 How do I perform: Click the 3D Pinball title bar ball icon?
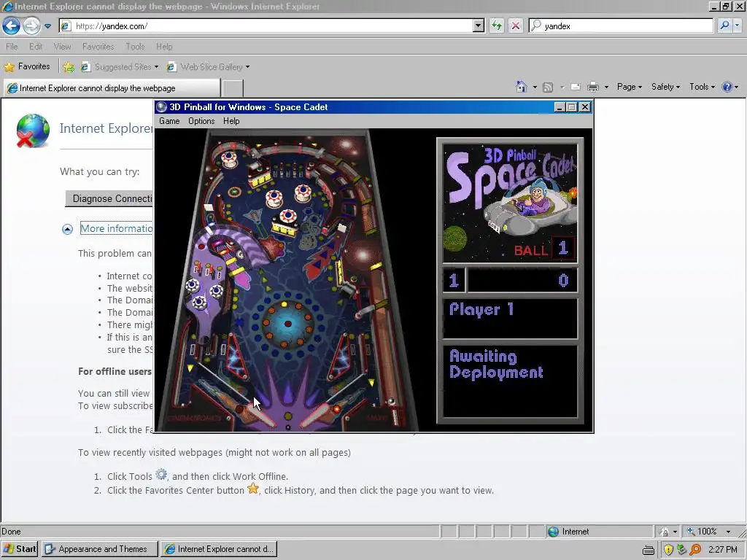pos(161,107)
